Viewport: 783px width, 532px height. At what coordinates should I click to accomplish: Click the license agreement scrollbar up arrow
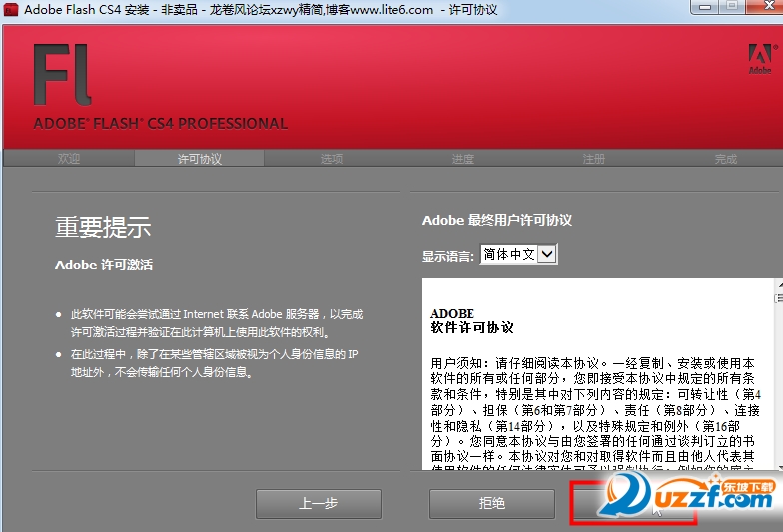pos(779,283)
